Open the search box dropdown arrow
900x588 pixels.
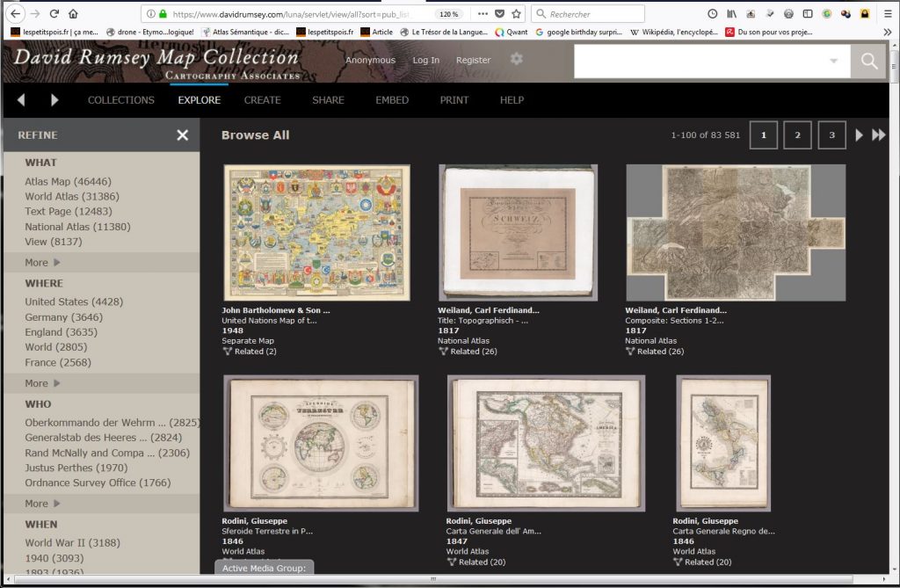click(x=833, y=61)
